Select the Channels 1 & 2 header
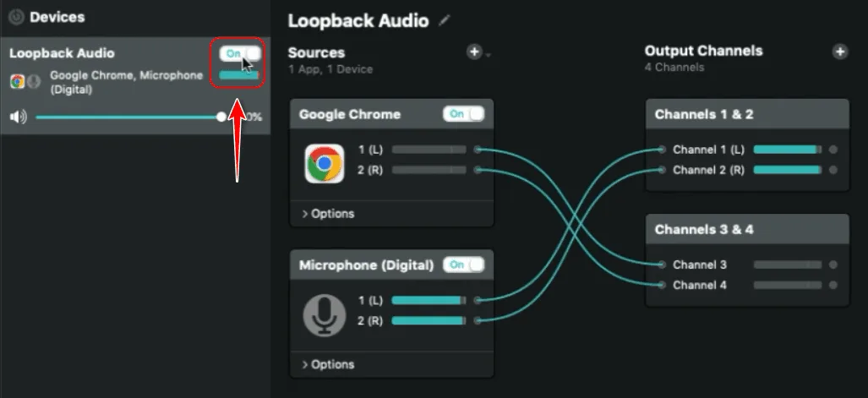The height and width of the screenshot is (398, 868). [x=747, y=114]
